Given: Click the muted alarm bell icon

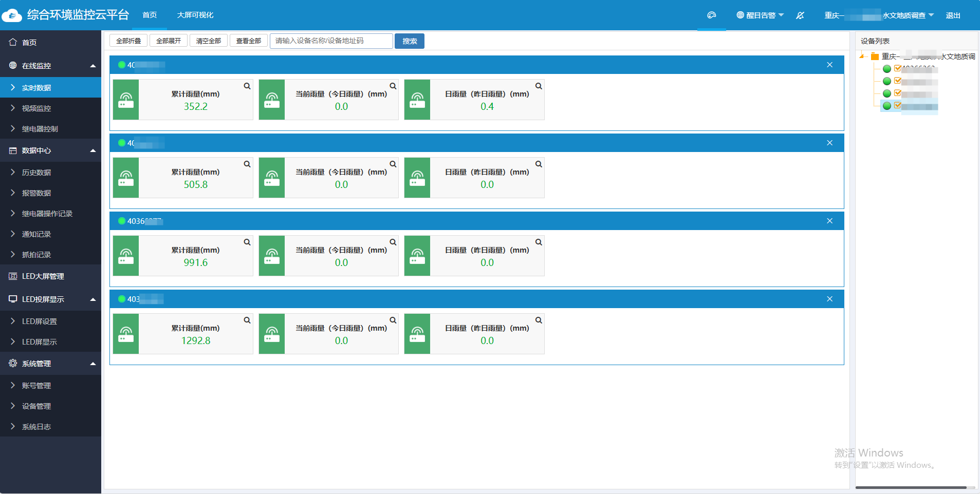Looking at the screenshot, I should (800, 15).
